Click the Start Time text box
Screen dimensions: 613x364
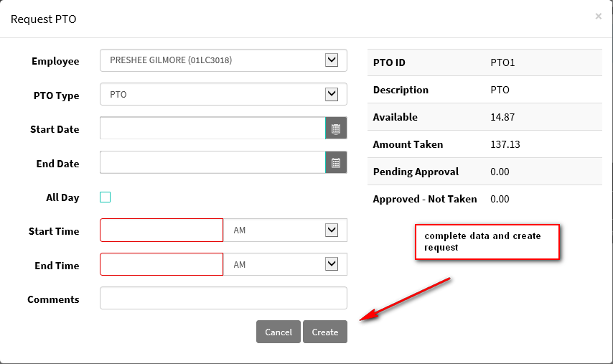click(x=162, y=230)
